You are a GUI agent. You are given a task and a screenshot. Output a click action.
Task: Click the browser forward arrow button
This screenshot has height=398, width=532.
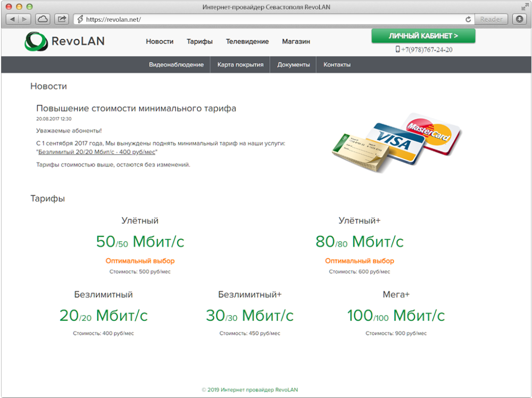coord(25,19)
